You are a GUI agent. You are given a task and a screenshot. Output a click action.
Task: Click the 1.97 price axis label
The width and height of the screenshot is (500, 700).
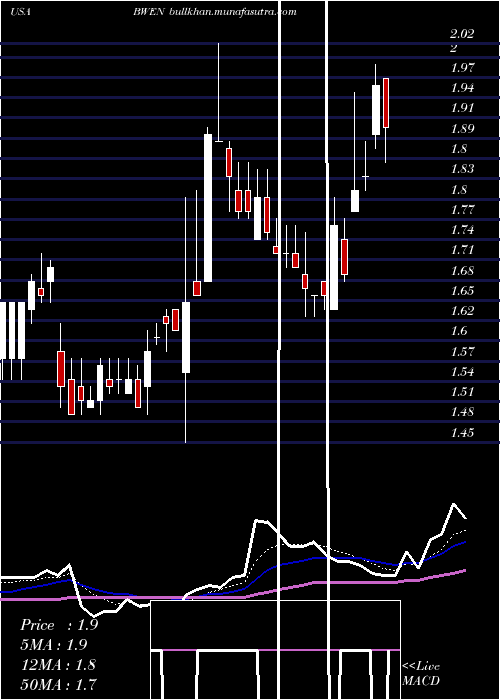point(462,67)
